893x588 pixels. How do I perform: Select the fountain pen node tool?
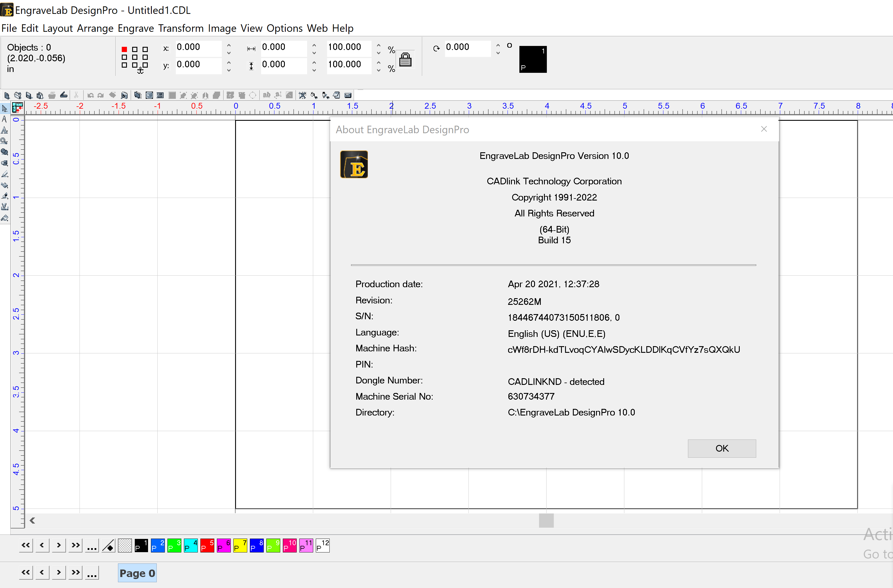click(5, 196)
